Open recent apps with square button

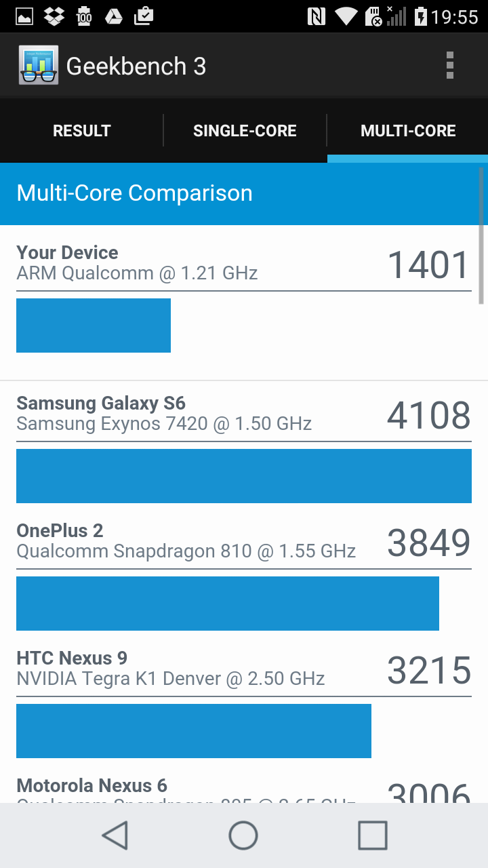[x=372, y=835]
